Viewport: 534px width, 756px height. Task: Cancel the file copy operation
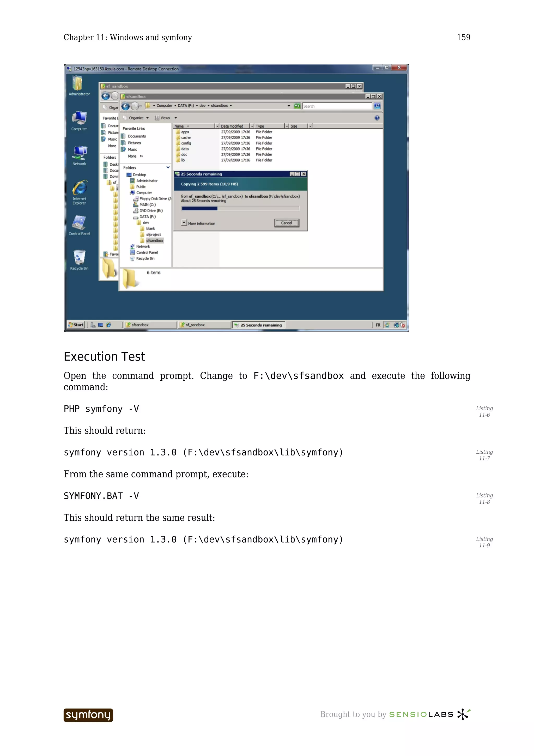click(287, 223)
